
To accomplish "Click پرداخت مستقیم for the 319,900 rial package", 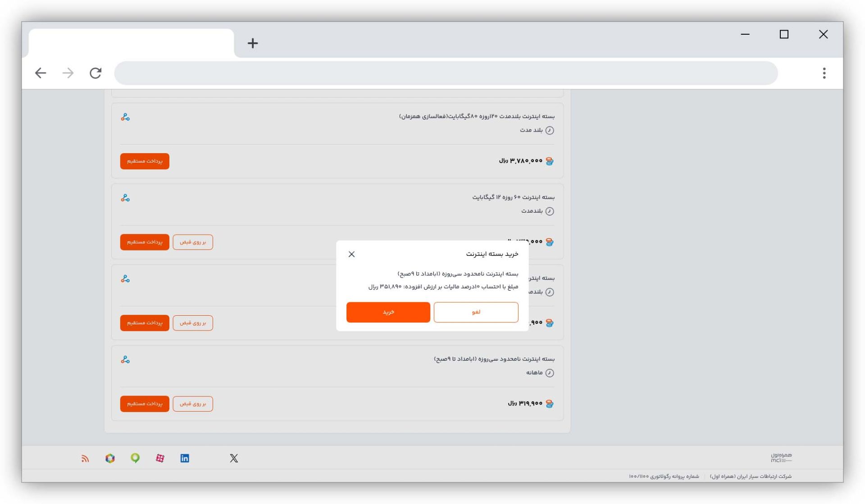I will click(x=145, y=404).
